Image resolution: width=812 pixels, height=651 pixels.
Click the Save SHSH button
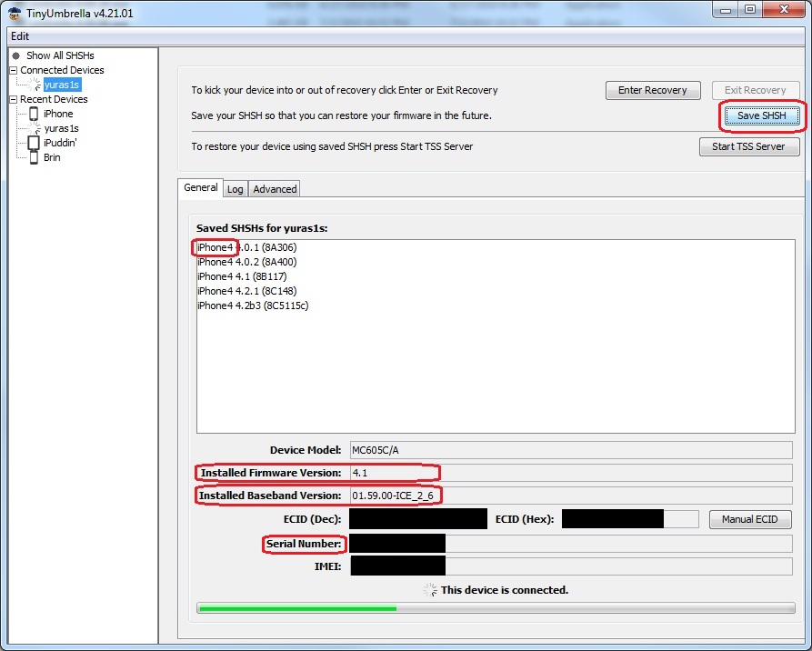click(761, 115)
